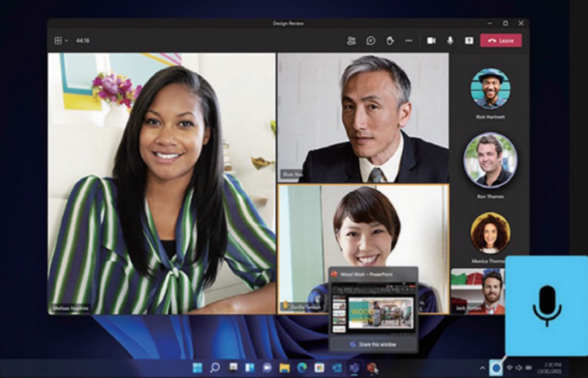The width and height of the screenshot is (588, 378).
Task: Open the participants list in Teams
Action: point(352,41)
